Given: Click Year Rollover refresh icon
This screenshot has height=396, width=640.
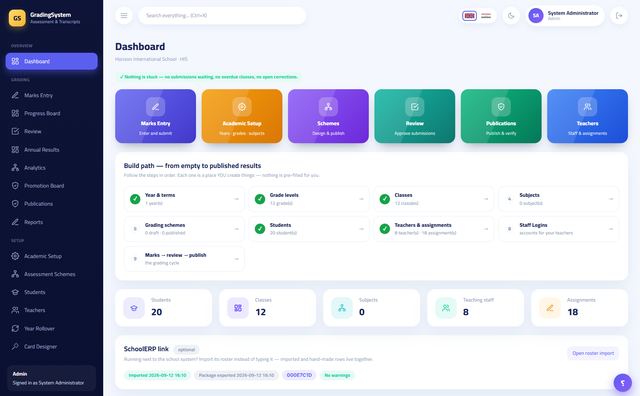Looking at the screenshot, I should pos(15,328).
